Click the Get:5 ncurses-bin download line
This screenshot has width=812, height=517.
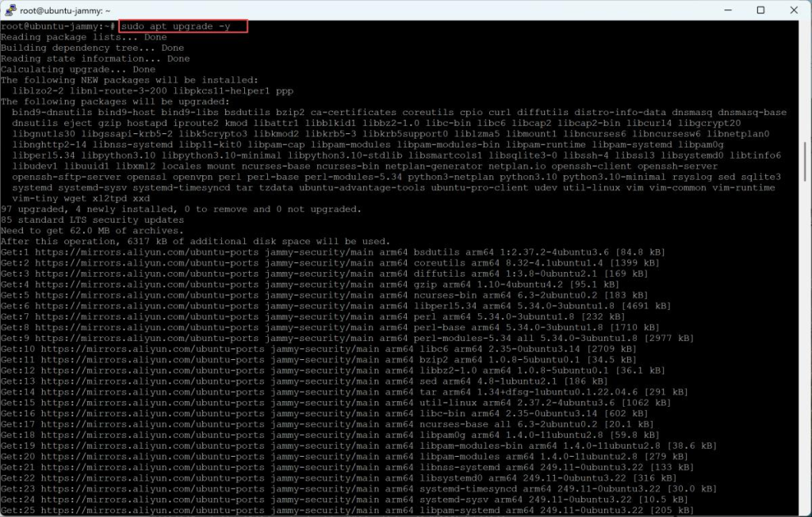(324, 296)
